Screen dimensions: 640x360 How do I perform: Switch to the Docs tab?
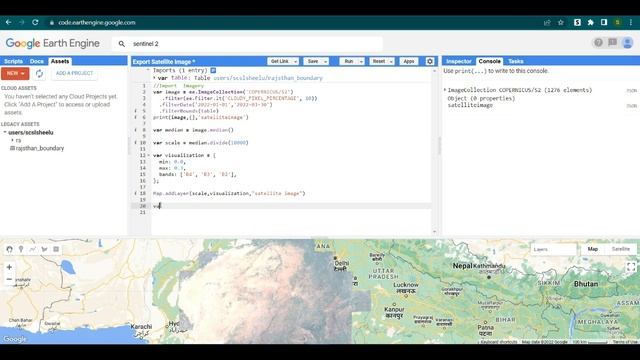click(x=37, y=61)
